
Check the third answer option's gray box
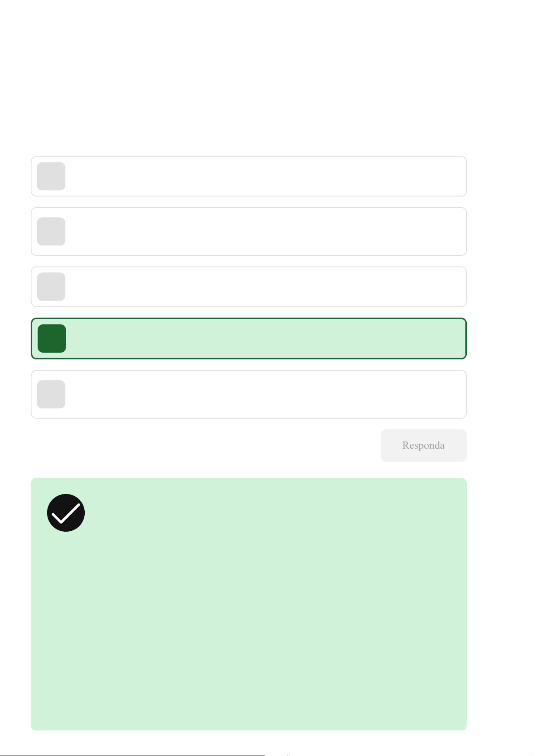pyautogui.click(x=51, y=287)
